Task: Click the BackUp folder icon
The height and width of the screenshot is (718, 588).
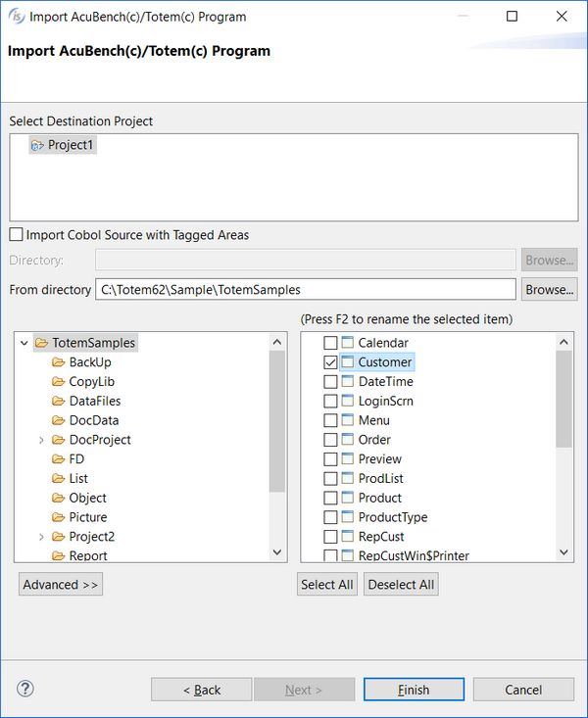Action: pos(58,362)
